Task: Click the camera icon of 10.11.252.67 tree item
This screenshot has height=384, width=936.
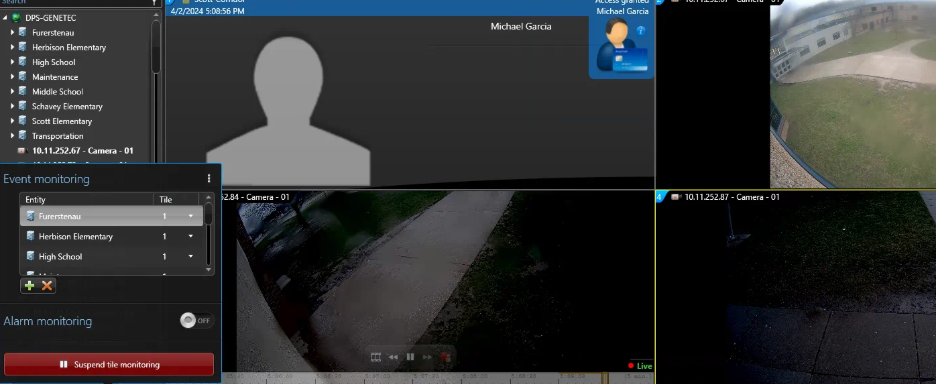Action: (23, 150)
